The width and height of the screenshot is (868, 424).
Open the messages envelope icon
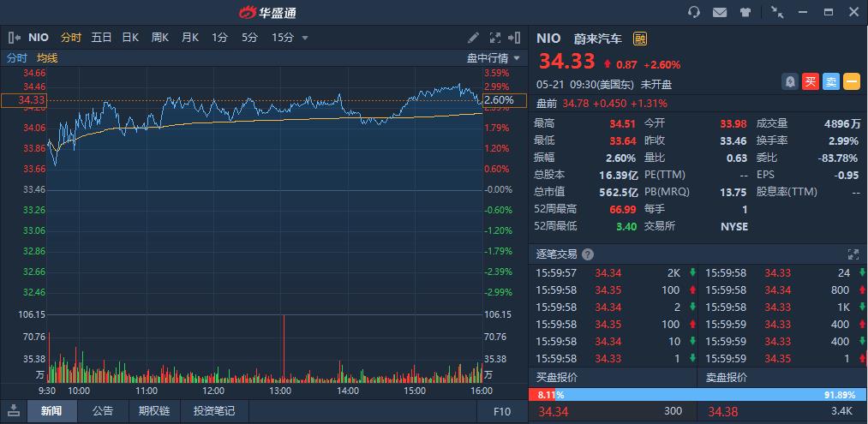point(720,12)
